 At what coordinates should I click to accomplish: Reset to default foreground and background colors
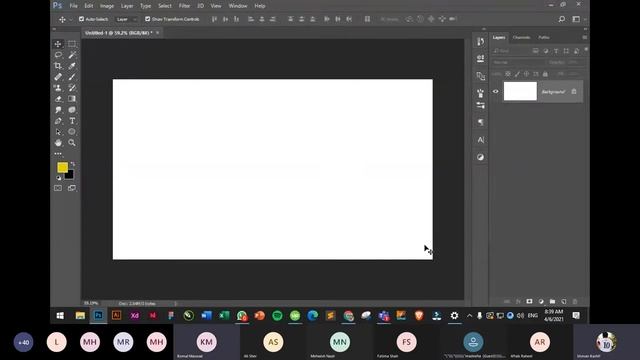58,178
